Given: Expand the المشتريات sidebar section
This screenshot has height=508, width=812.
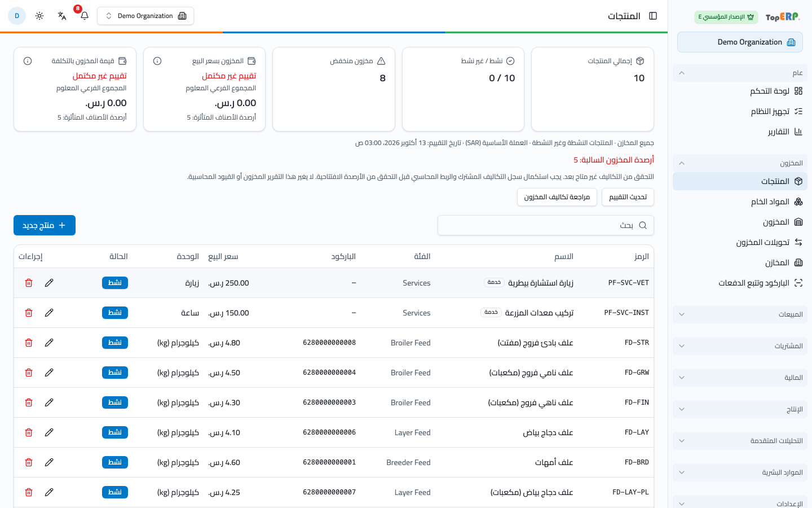Looking at the screenshot, I should click(x=740, y=346).
